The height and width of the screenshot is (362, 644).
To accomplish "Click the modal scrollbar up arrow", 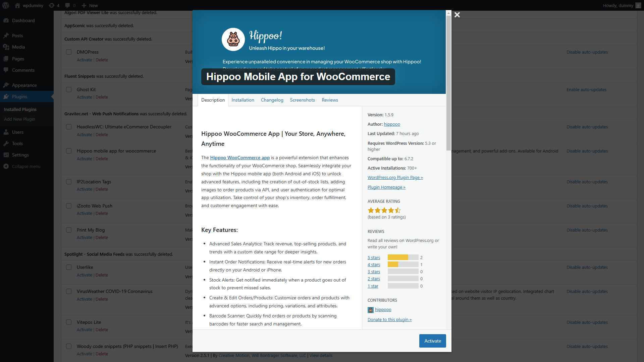I will coord(448,13).
